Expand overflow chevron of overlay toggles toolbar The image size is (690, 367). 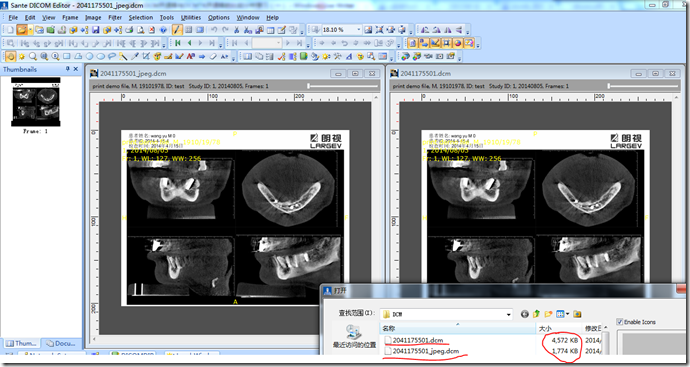click(x=478, y=44)
